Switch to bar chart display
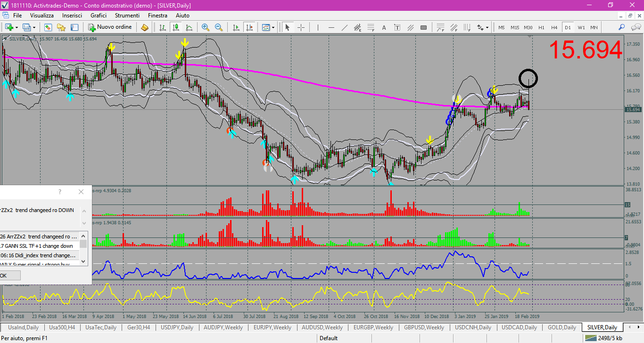This screenshot has height=343, width=644. (x=163, y=27)
